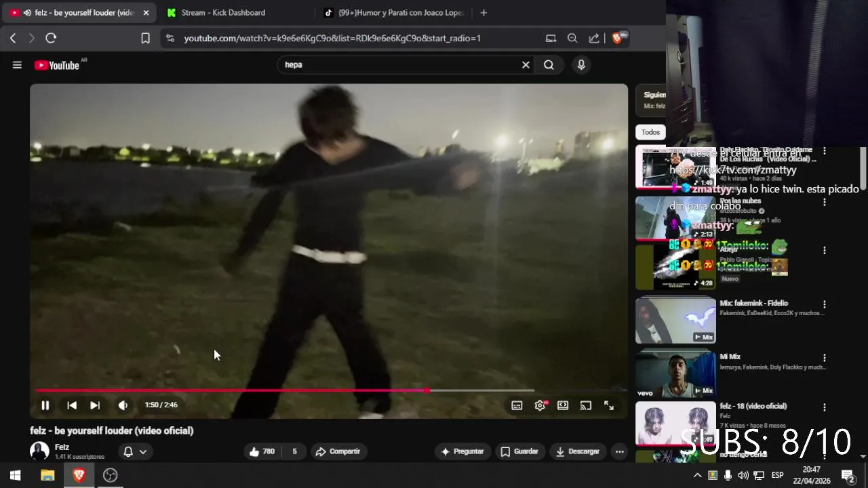Switch to theater mode view
Image resolution: width=868 pixels, height=488 pixels.
pos(563,405)
